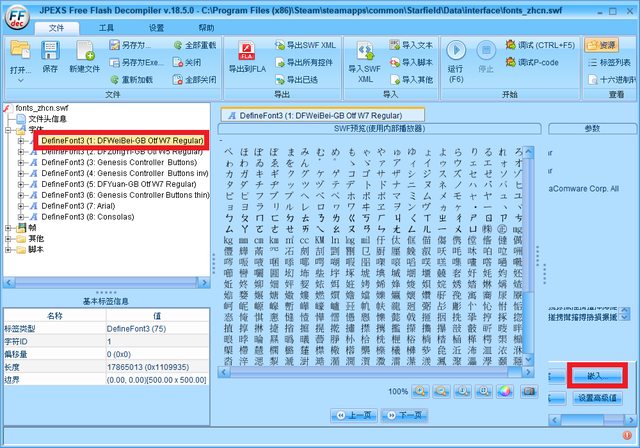The width and height of the screenshot is (640, 448).
Task: Click the 嵌入... (Embed) button
Action: [x=597, y=376]
